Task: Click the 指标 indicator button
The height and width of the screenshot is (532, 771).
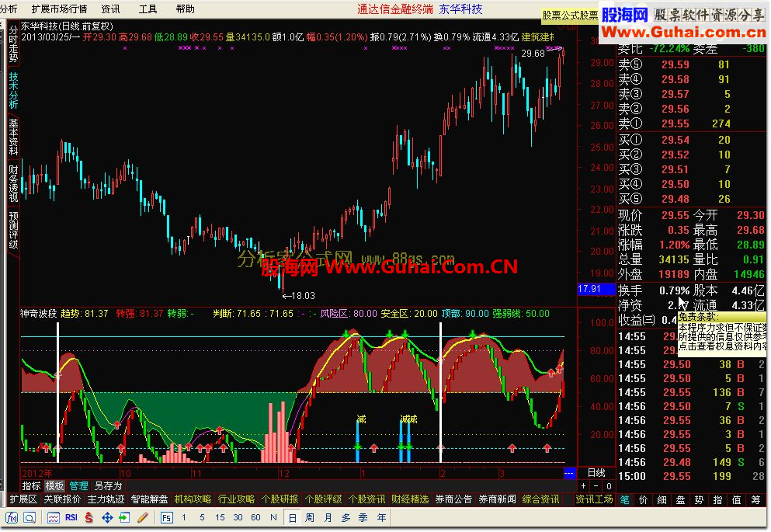Action: click(x=32, y=485)
